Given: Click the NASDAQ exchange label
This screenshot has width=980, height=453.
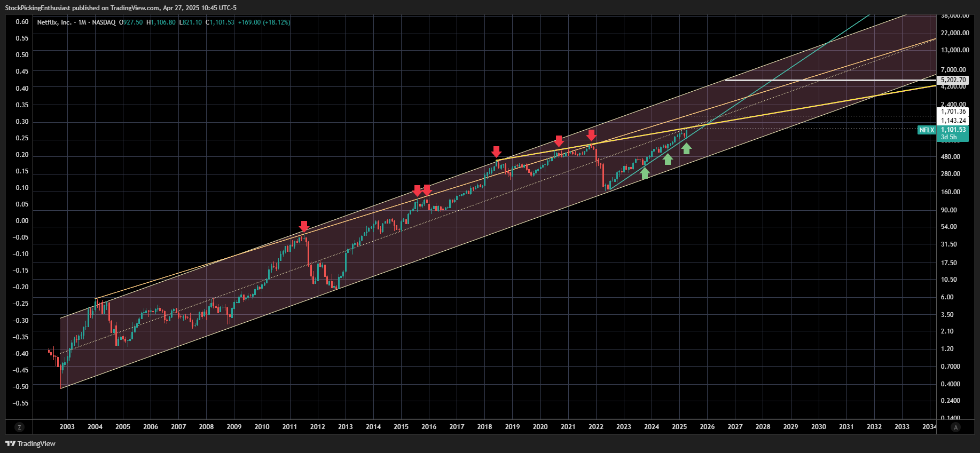Looking at the screenshot, I should point(104,22).
